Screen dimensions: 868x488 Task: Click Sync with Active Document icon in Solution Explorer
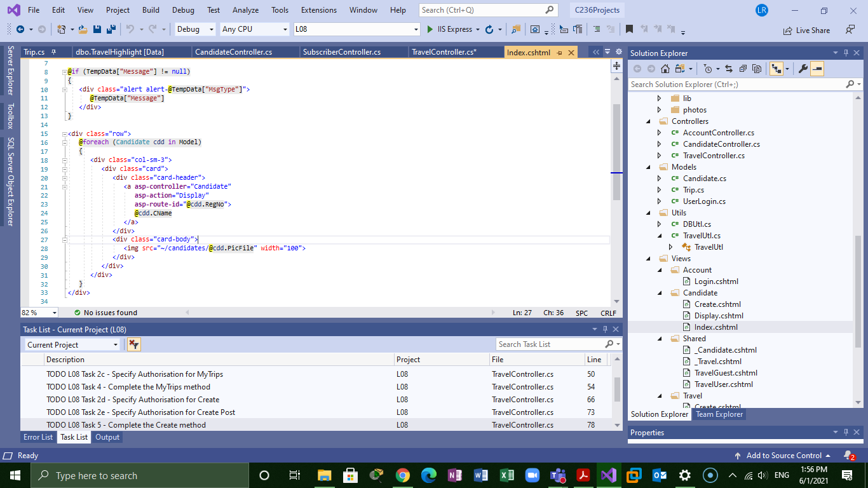(x=728, y=69)
